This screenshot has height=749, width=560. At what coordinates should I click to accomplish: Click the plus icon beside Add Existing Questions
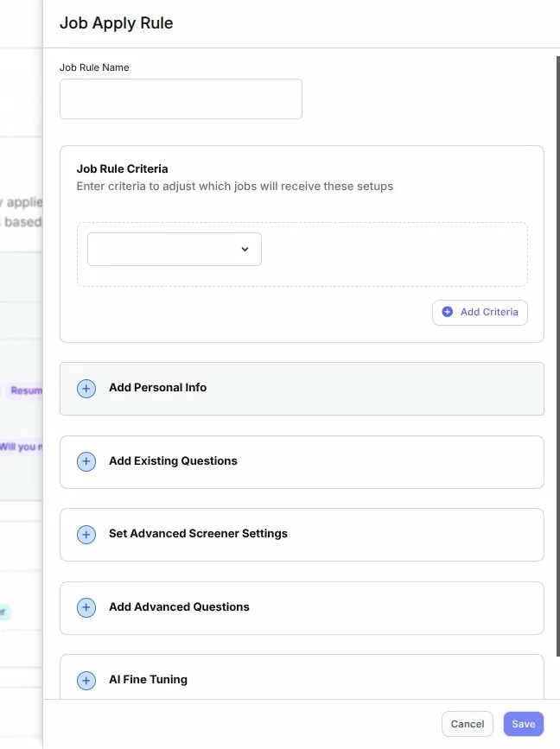(86, 461)
